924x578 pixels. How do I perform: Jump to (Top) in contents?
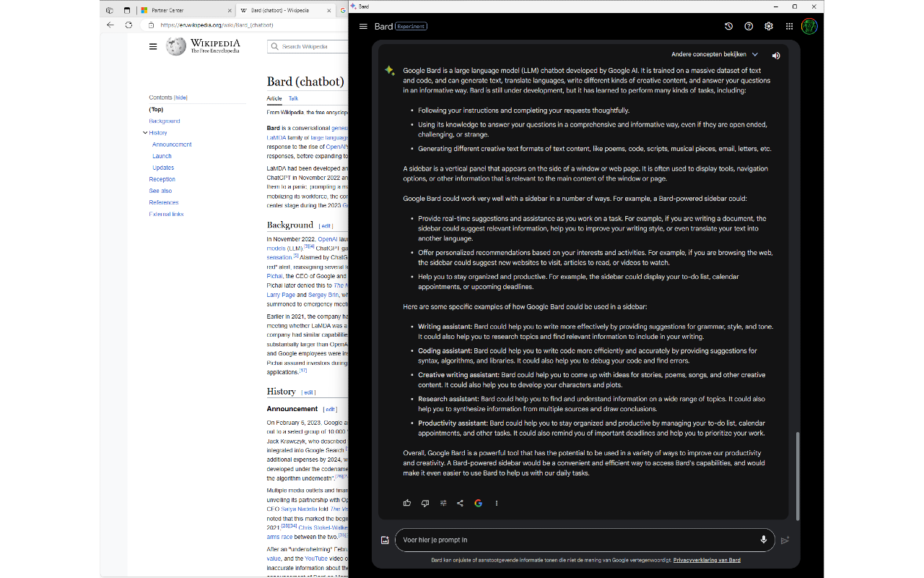click(156, 109)
